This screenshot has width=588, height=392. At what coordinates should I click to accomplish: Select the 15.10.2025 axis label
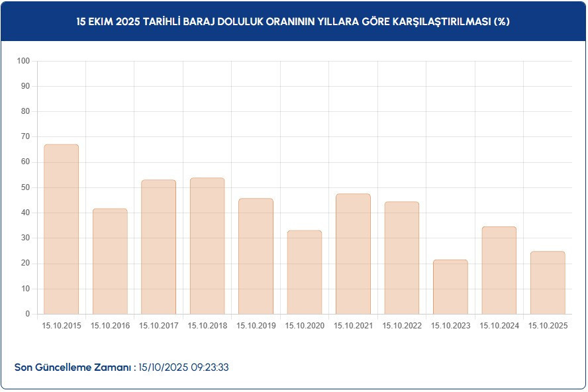pyautogui.click(x=548, y=326)
